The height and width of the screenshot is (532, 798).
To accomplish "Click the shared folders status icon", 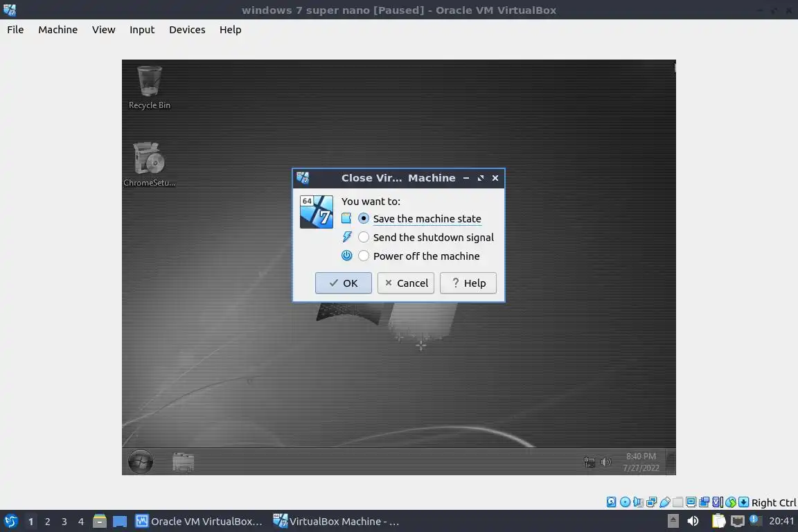I will point(678,502).
